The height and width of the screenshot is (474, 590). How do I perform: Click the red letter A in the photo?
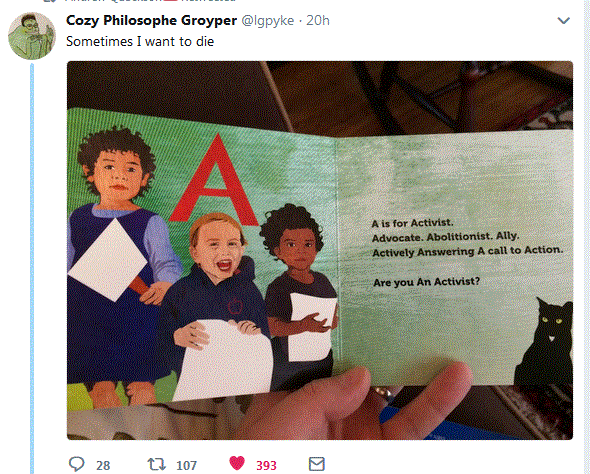(214, 179)
